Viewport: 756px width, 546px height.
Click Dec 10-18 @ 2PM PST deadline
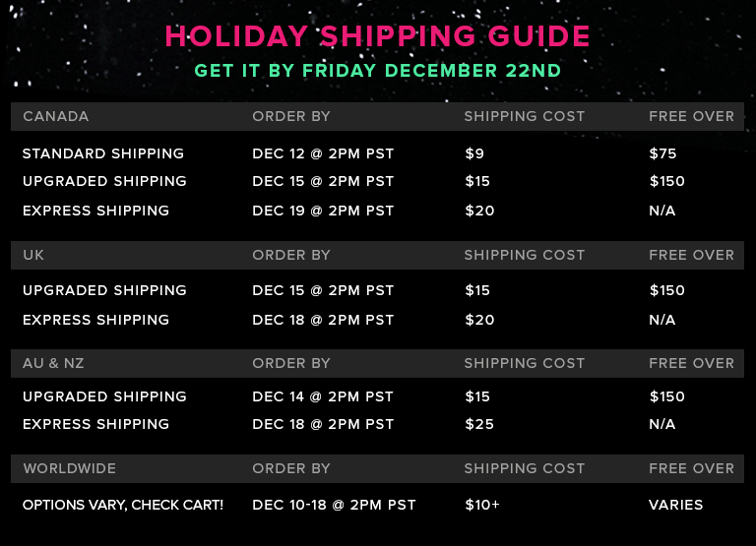coord(334,505)
